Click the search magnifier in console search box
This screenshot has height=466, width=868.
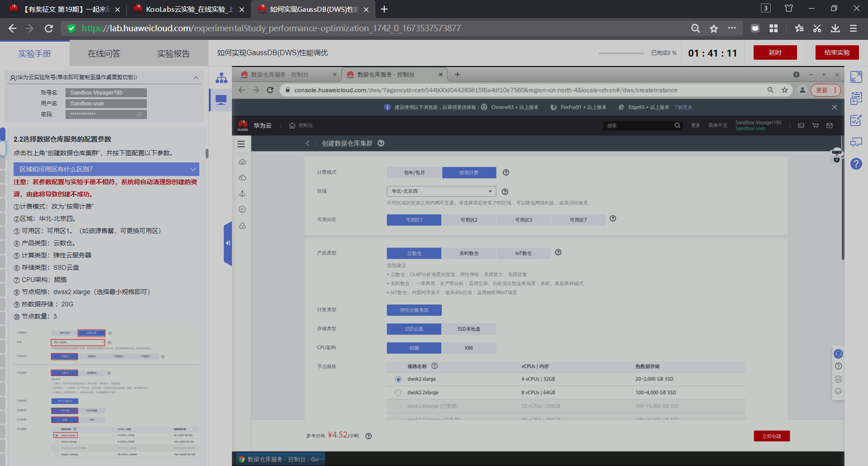[x=677, y=125]
